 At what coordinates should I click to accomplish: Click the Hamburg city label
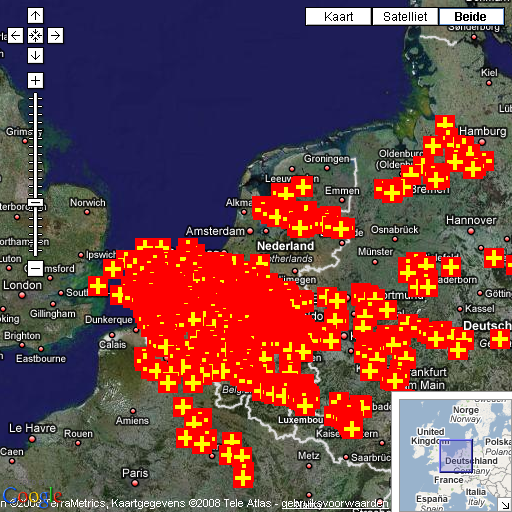(x=483, y=131)
